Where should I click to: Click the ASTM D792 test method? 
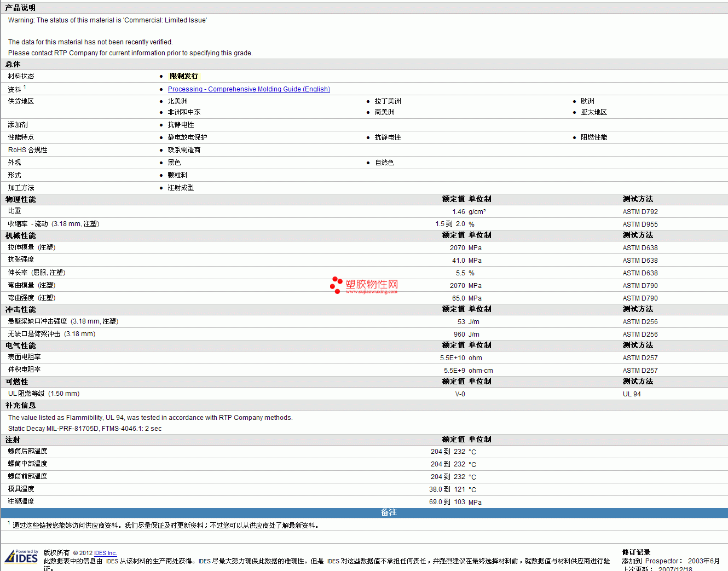click(x=640, y=212)
